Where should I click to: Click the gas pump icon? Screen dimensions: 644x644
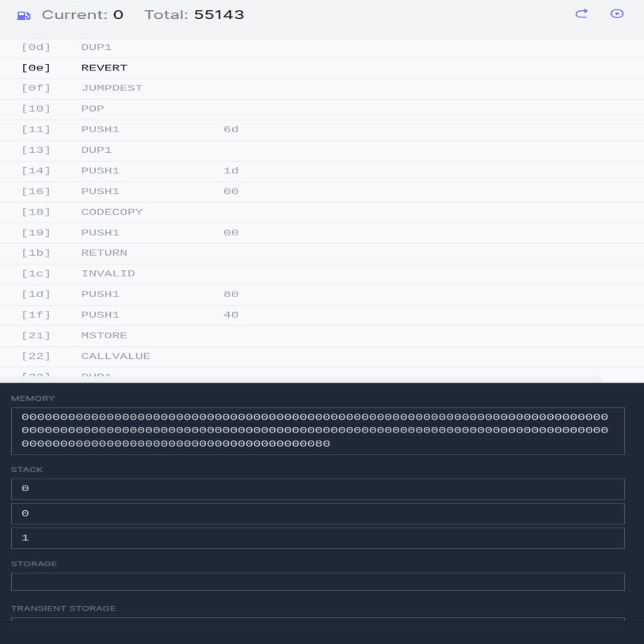pos(24,16)
